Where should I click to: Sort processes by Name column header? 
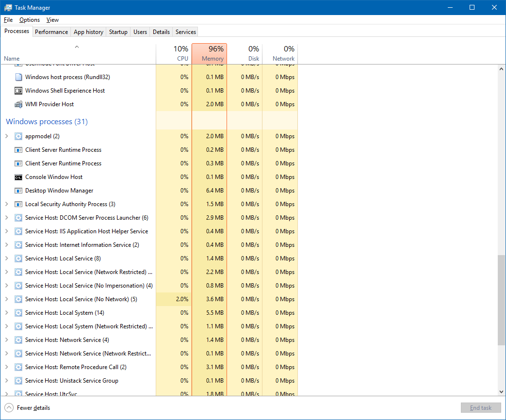(x=78, y=53)
